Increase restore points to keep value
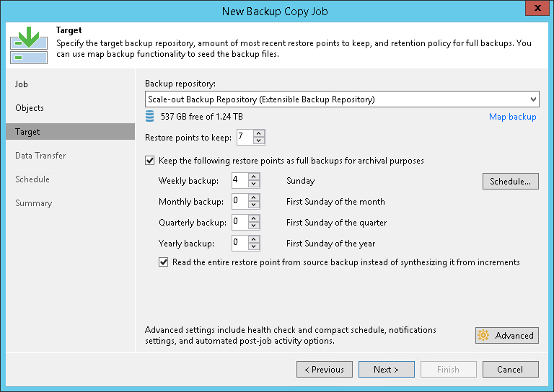554x392 pixels. coord(259,133)
